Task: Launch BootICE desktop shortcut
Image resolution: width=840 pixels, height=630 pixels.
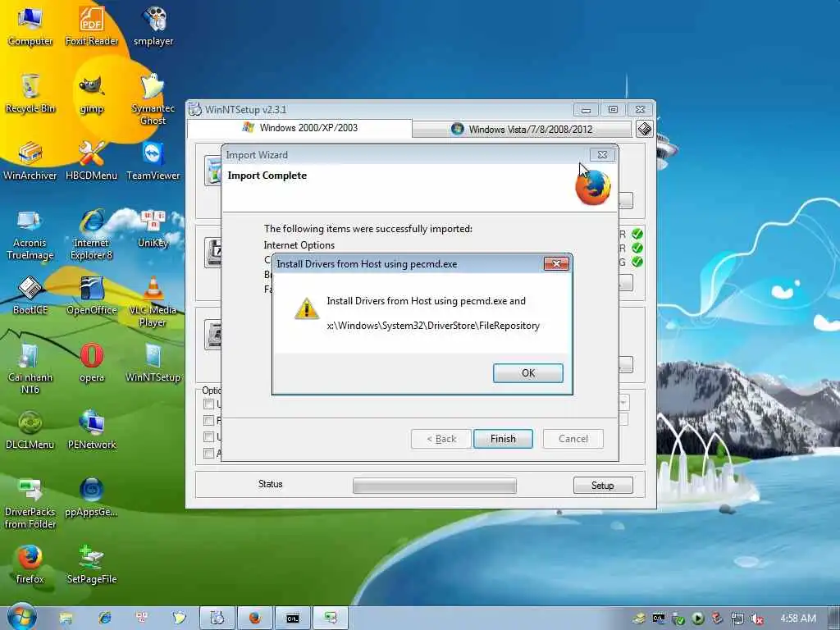Action: point(30,295)
